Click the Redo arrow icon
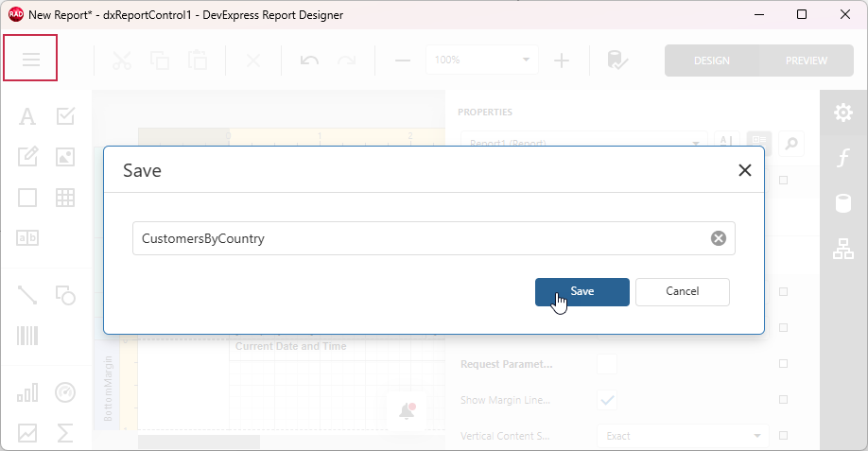This screenshot has width=868, height=451. pos(346,61)
